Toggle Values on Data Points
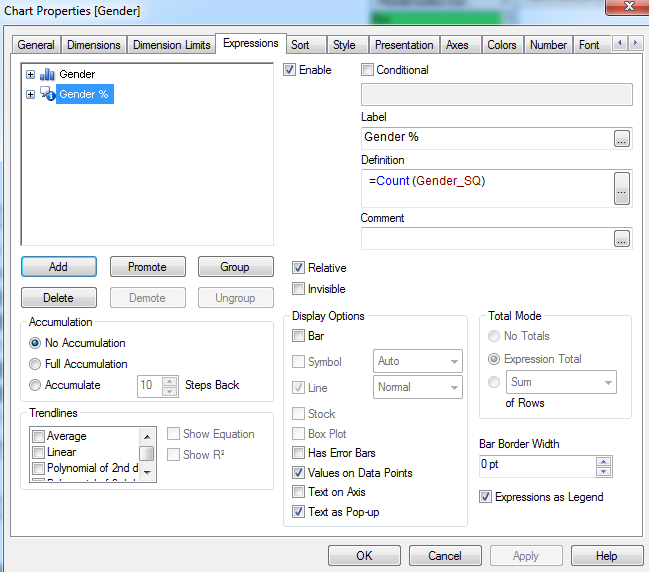This screenshot has width=649, height=572. (x=298, y=473)
